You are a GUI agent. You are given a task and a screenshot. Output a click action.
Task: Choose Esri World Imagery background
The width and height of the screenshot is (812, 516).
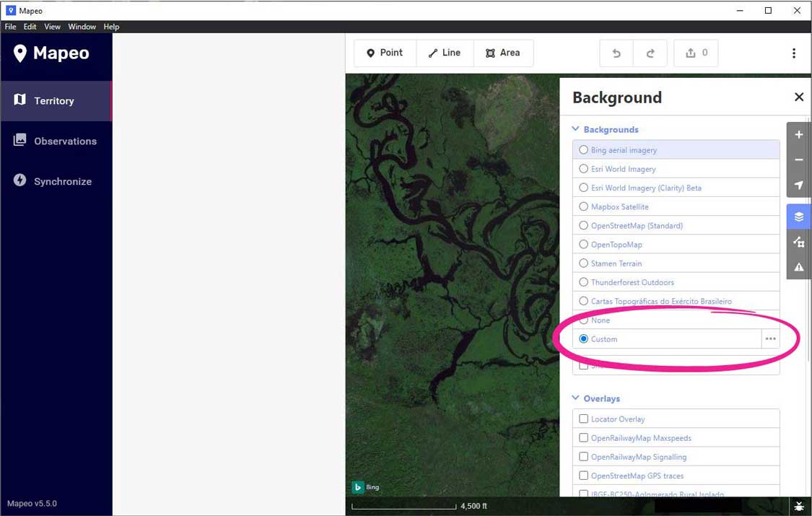(676, 169)
